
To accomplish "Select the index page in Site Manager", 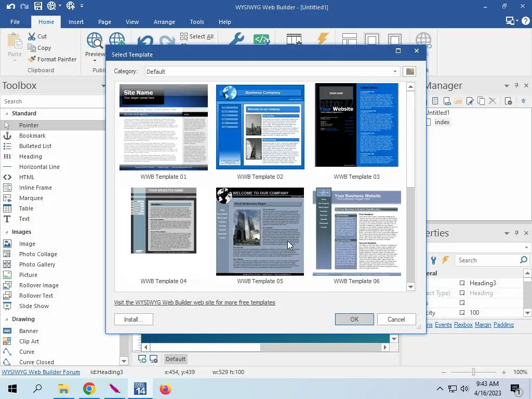I will coord(442,122).
